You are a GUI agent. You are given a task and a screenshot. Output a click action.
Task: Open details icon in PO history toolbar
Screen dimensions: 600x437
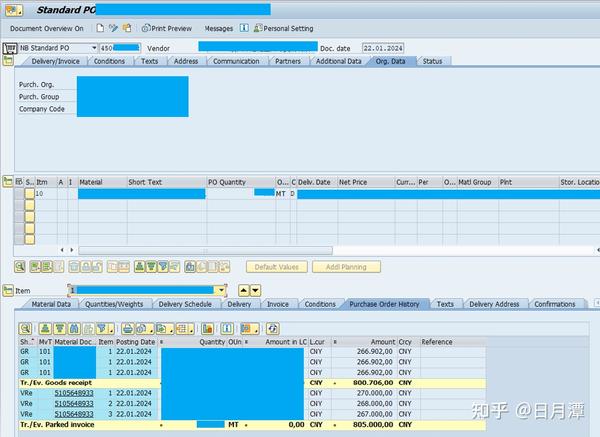(25, 328)
